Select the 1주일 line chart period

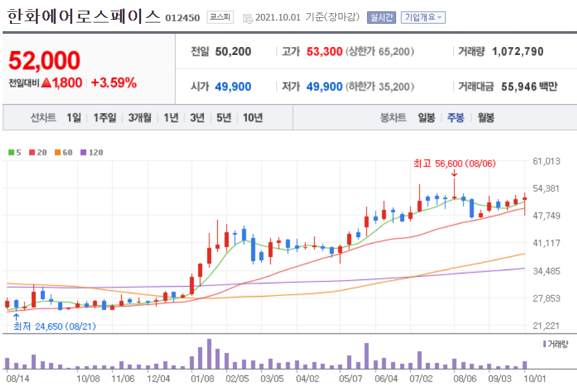pos(105,118)
